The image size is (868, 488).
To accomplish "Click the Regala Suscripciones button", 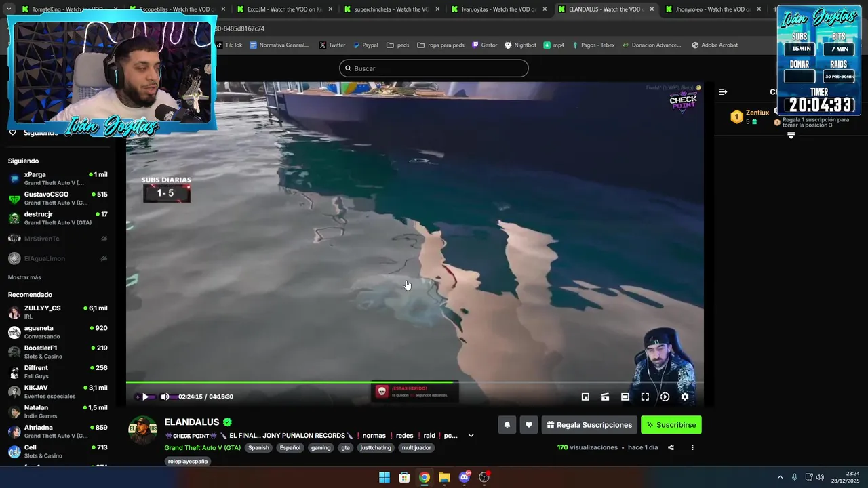I will point(589,425).
